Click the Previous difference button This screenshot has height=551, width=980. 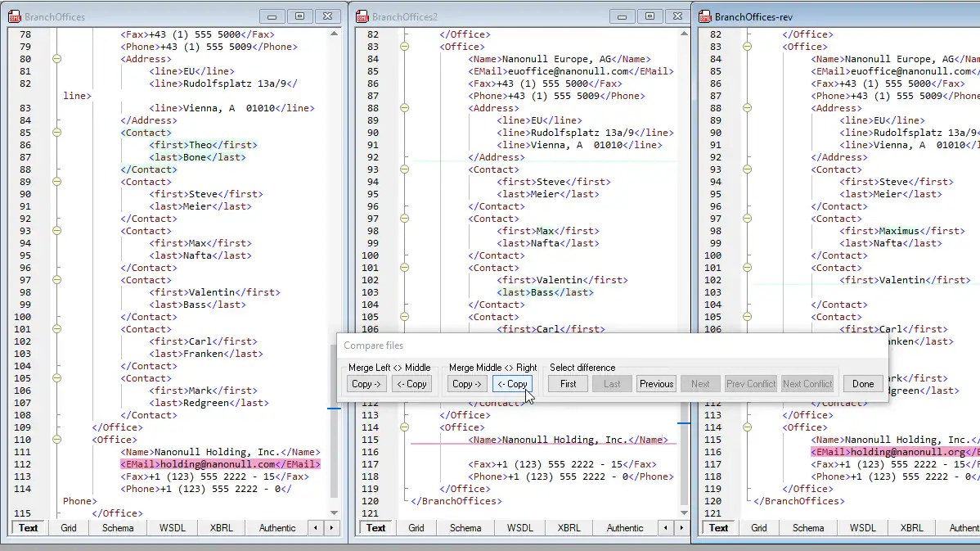pyautogui.click(x=655, y=383)
